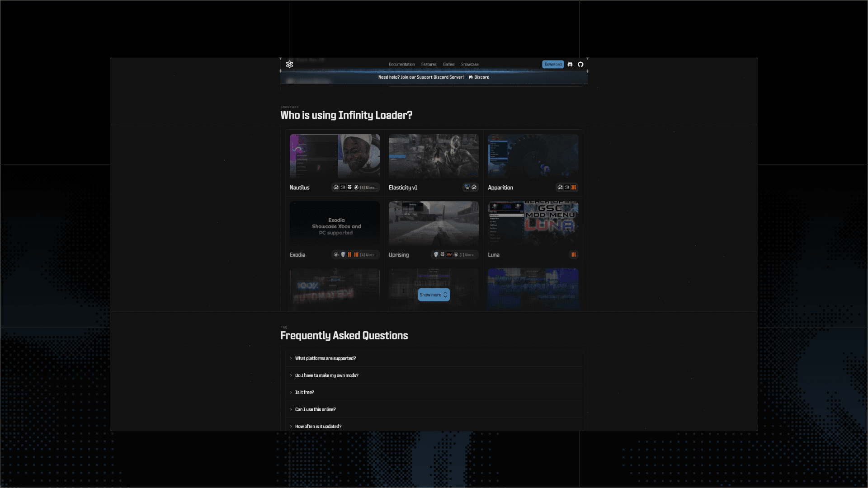
Task: Click "[4] More..." on the Nautilus card
Action: click(368, 188)
